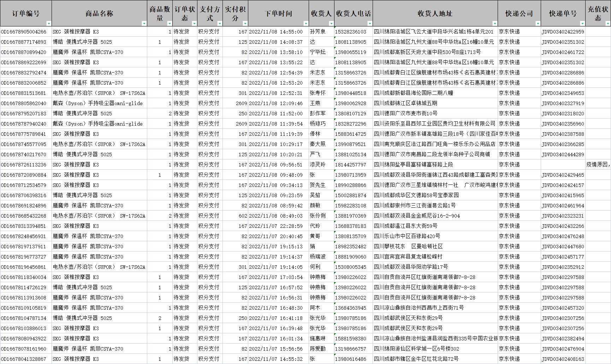Select product cell in 杨琼巧 Dyson row
The image size is (611, 364).
(x=99, y=124)
